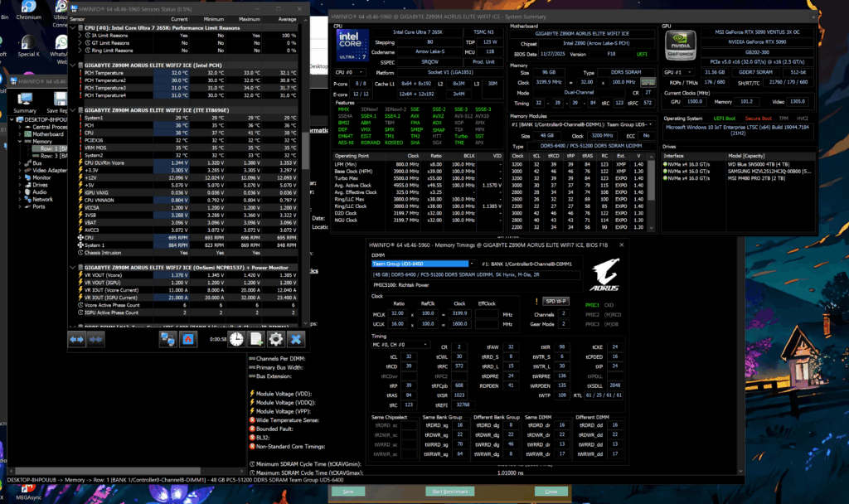Click the fire-flame sensor icon in Sensors toolbar
849x504 pixels.
(x=188, y=339)
